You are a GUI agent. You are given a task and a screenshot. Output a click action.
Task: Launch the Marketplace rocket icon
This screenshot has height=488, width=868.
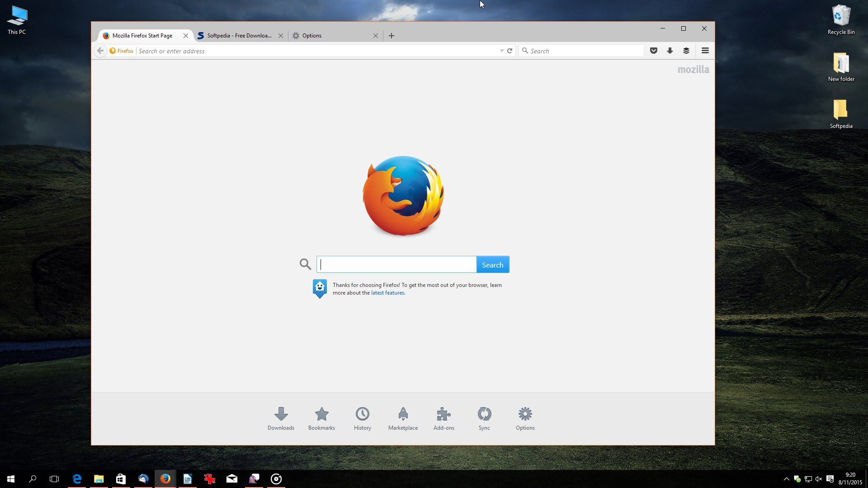(x=403, y=414)
